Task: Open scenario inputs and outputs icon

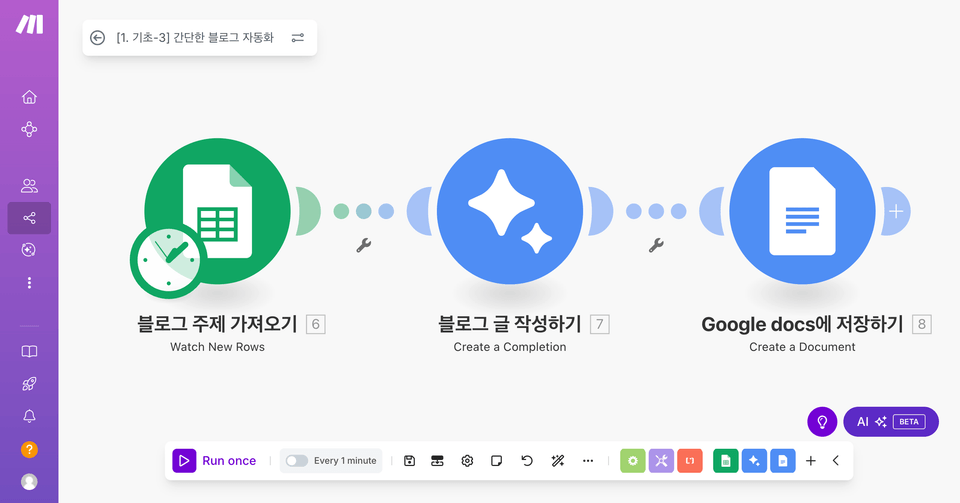Action: coord(298,38)
